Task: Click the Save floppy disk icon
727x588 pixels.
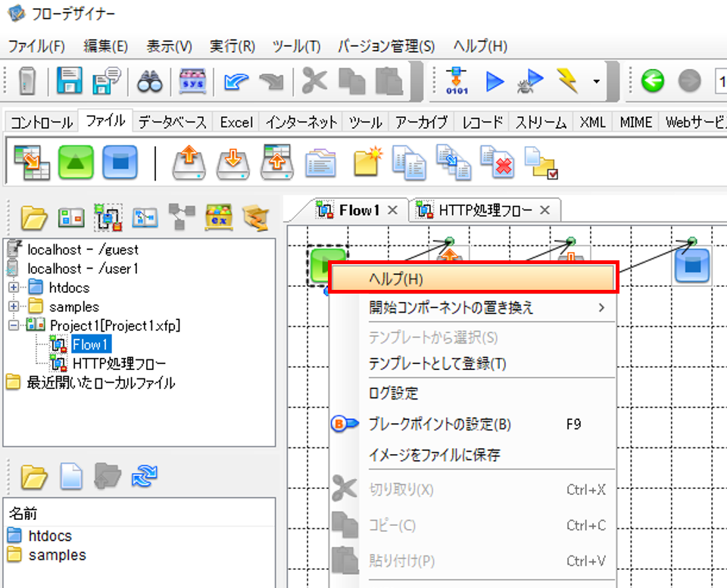Action: (x=70, y=81)
